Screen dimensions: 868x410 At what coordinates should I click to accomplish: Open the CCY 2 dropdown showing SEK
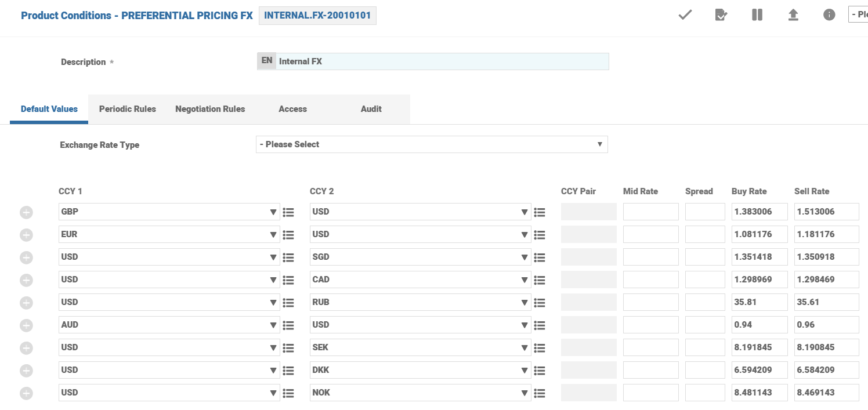tap(420, 348)
